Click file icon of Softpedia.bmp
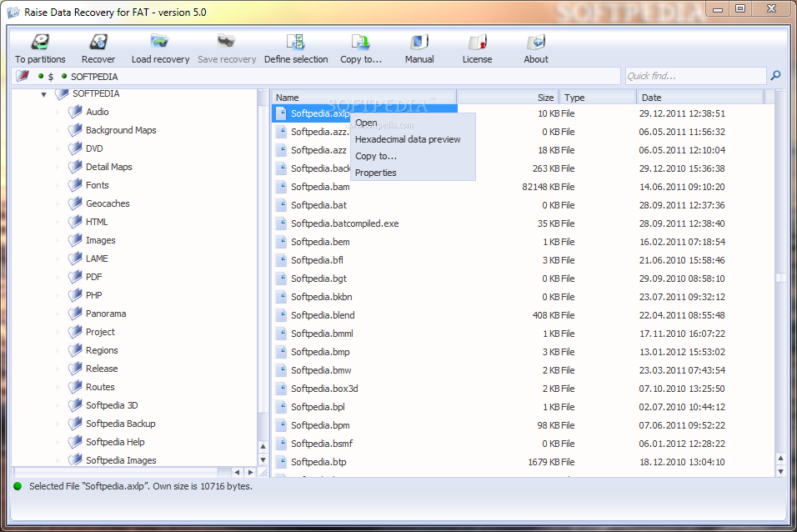 (281, 351)
